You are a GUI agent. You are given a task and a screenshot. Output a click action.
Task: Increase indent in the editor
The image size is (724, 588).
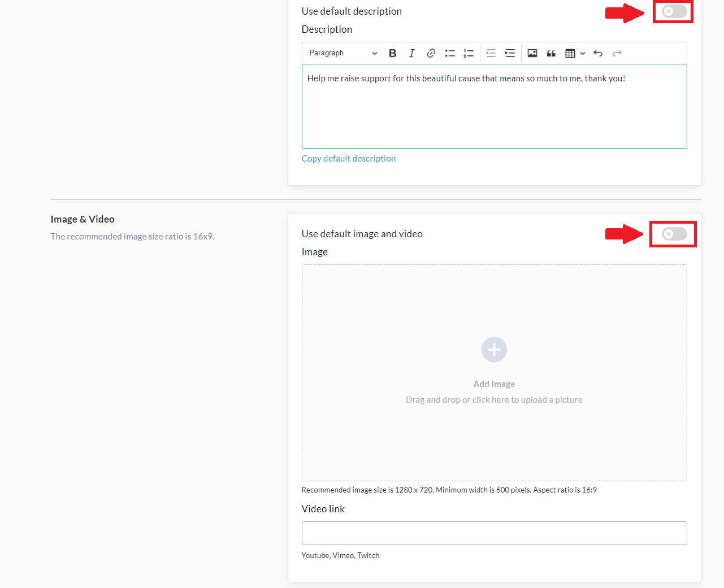pos(510,53)
